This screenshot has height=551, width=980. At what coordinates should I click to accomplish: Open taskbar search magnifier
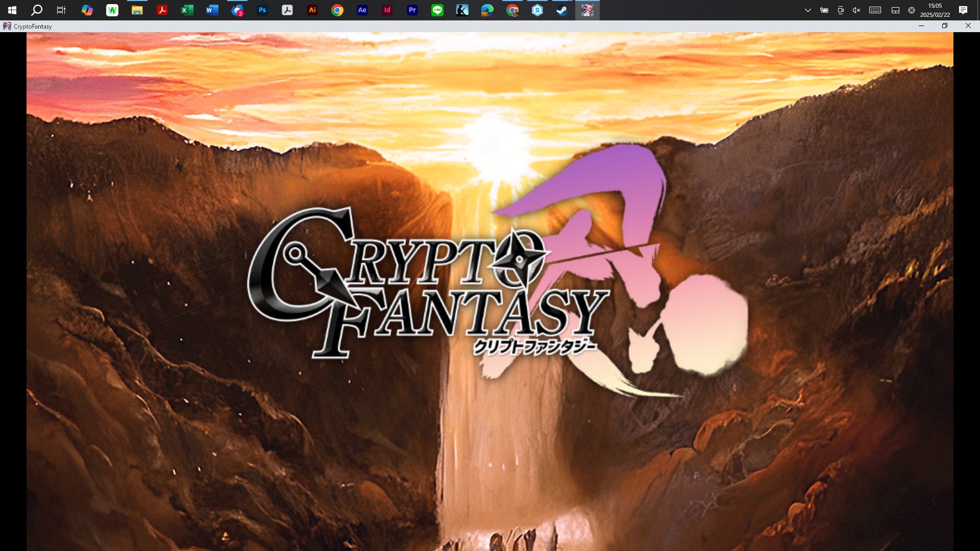coord(37,10)
